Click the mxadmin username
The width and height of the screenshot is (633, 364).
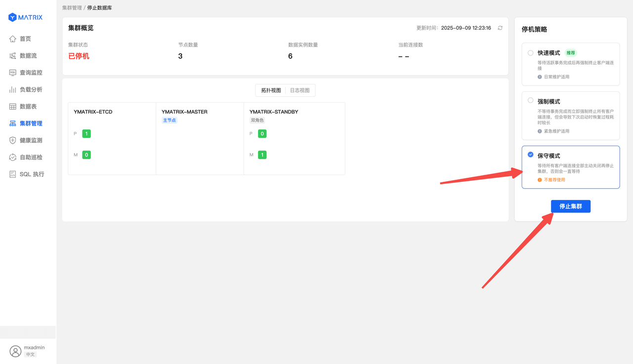click(x=34, y=348)
